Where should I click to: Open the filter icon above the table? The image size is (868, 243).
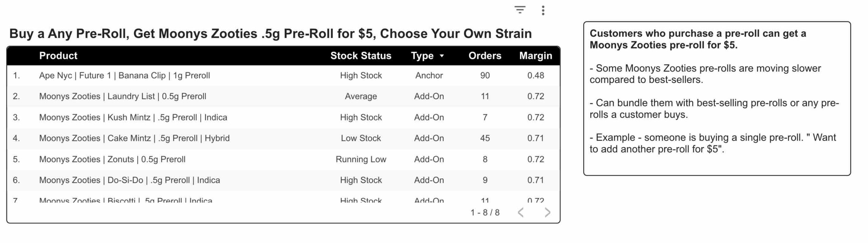tap(520, 10)
